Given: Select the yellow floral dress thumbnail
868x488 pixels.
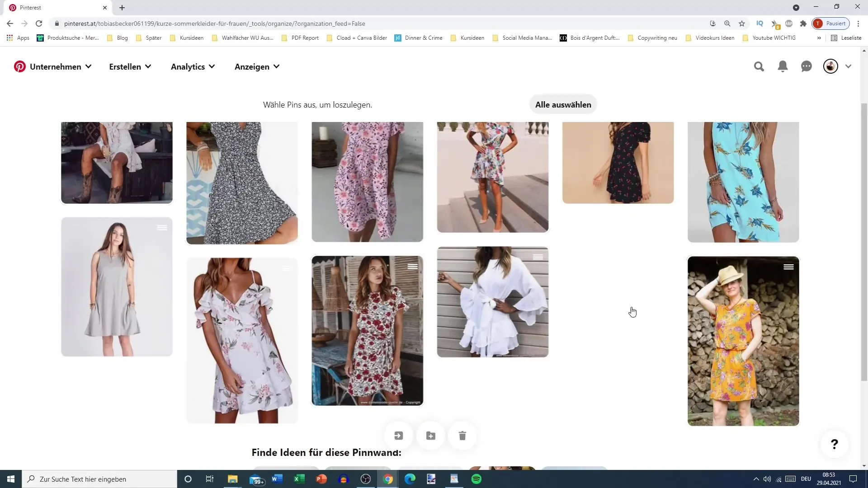Looking at the screenshot, I should point(743,342).
